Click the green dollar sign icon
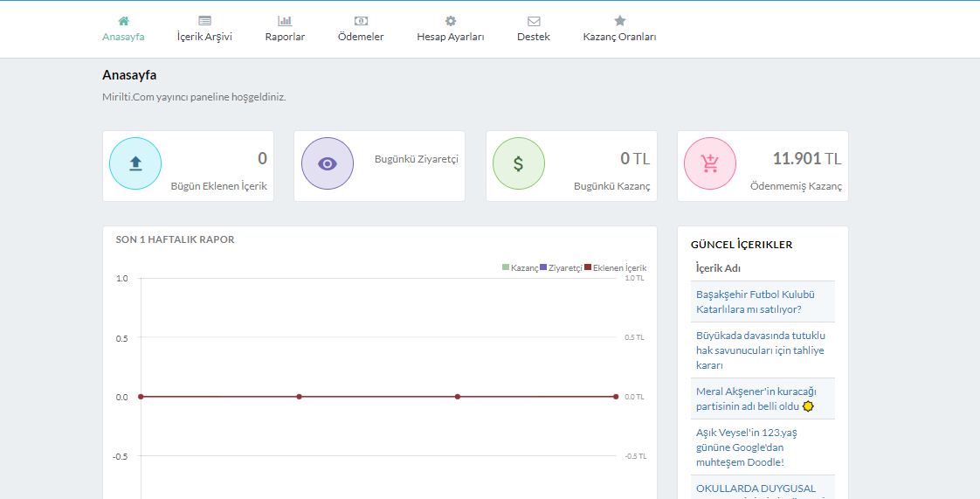Image resolution: width=980 pixels, height=499 pixels. tap(519, 163)
